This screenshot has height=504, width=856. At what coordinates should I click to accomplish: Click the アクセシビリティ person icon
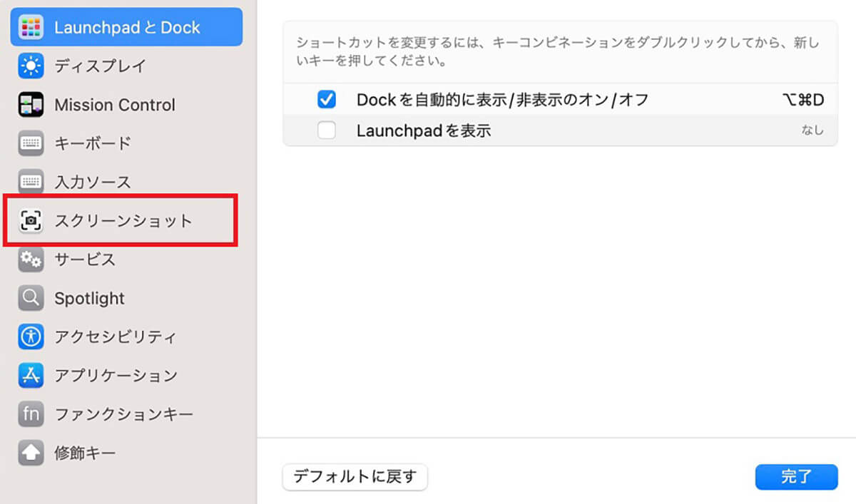(31, 336)
